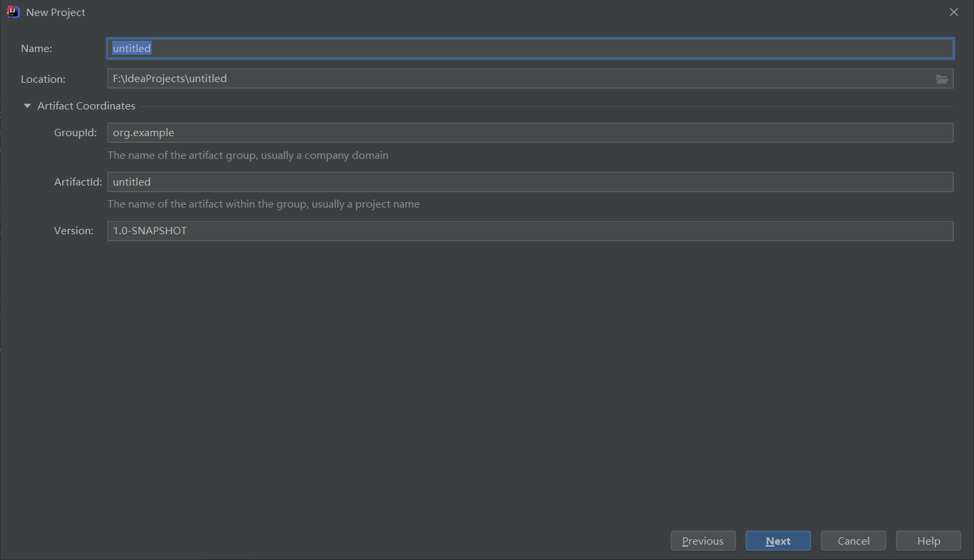Proceed with the Next button

click(x=778, y=541)
